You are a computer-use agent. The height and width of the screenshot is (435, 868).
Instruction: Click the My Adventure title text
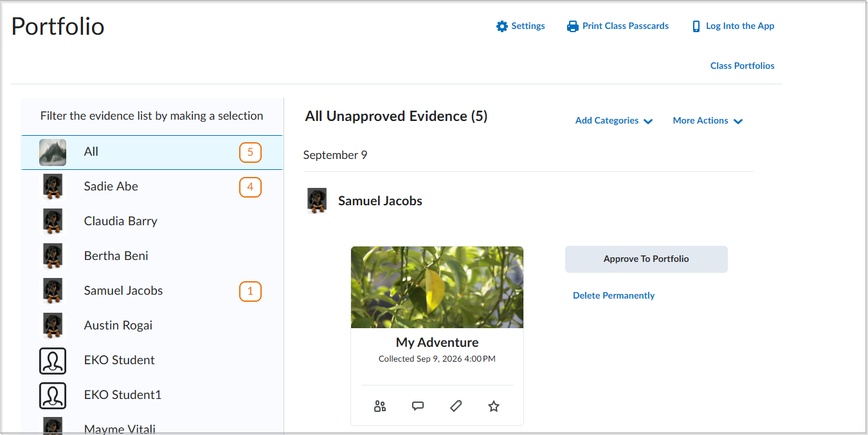click(437, 342)
